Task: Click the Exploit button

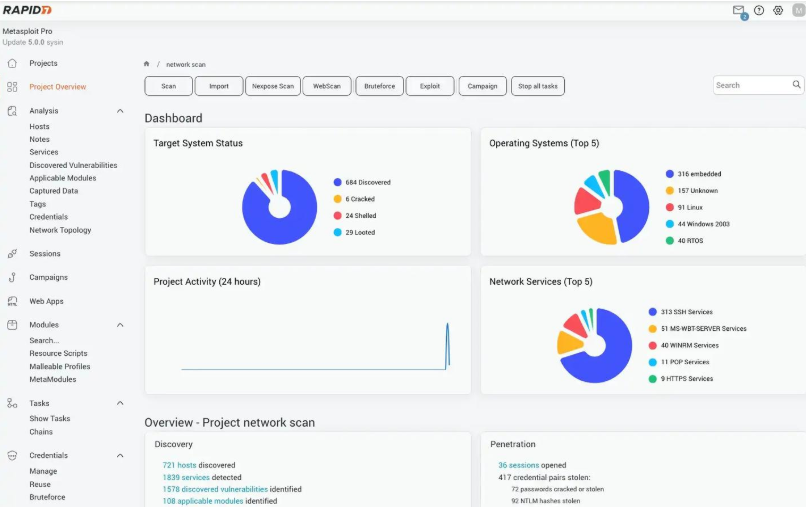Action: (430, 86)
